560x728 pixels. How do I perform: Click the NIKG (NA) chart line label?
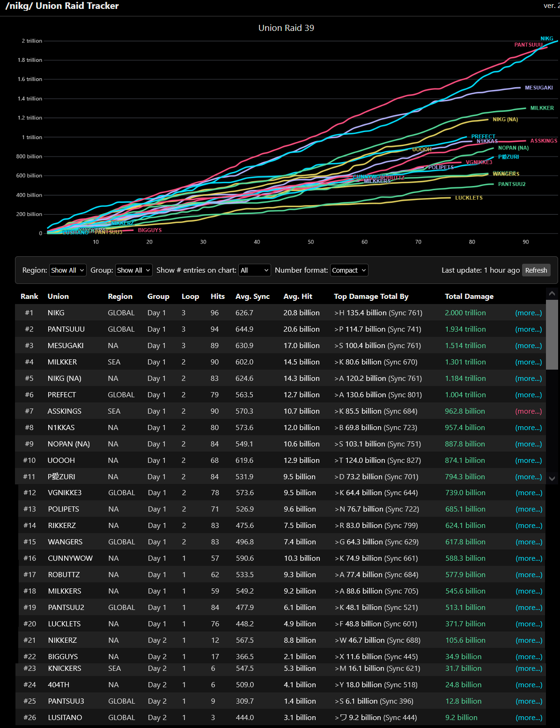[505, 119]
